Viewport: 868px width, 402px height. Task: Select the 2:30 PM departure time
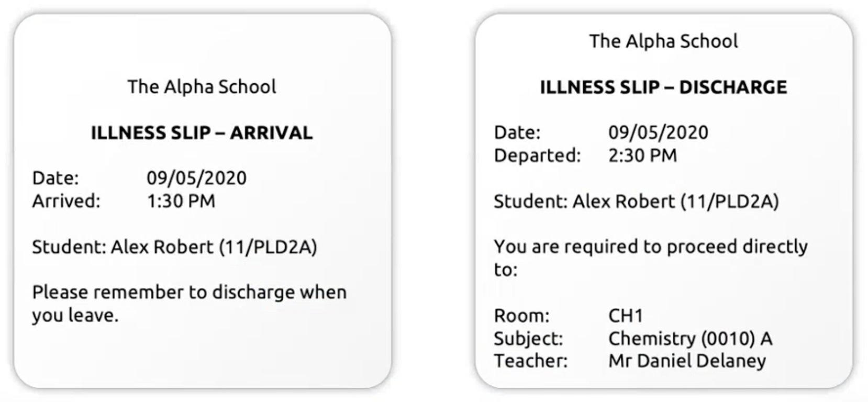tap(642, 156)
